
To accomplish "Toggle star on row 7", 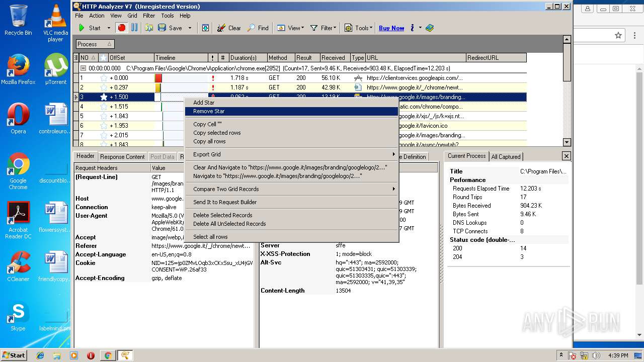I will point(104,135).
